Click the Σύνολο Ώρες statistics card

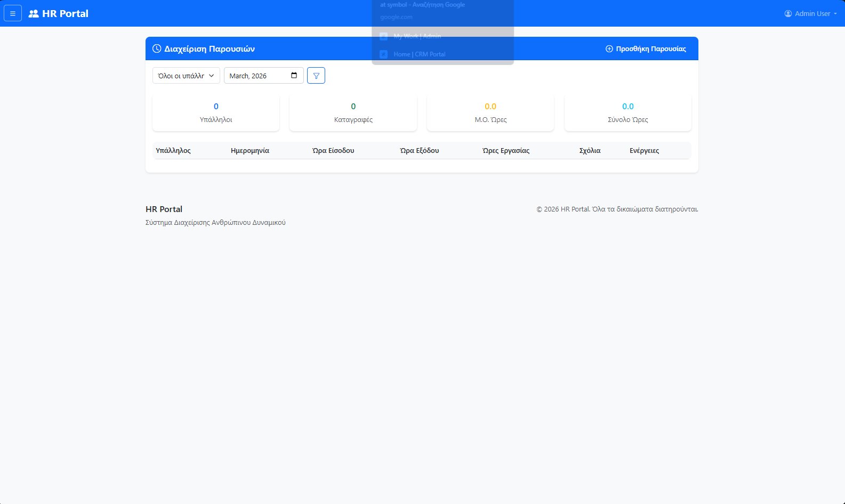627,113
